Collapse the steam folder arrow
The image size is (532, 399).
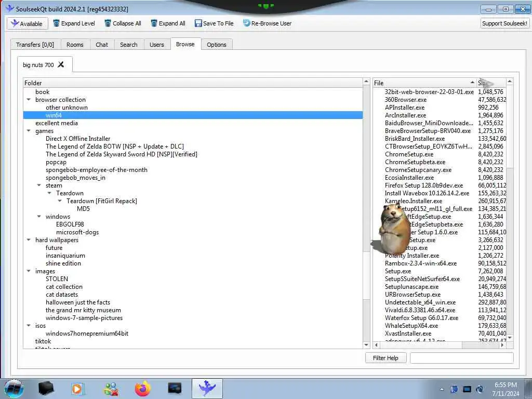pos(39,185)
